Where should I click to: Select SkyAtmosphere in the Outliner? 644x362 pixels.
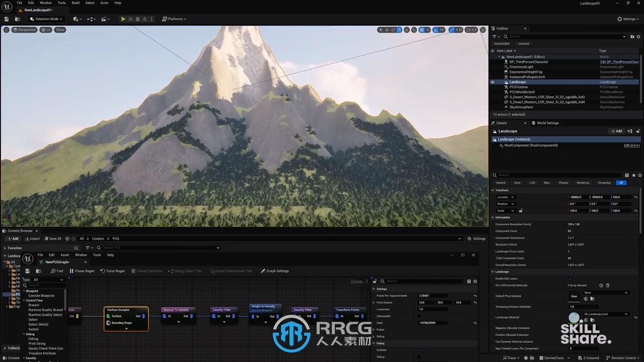521,107
